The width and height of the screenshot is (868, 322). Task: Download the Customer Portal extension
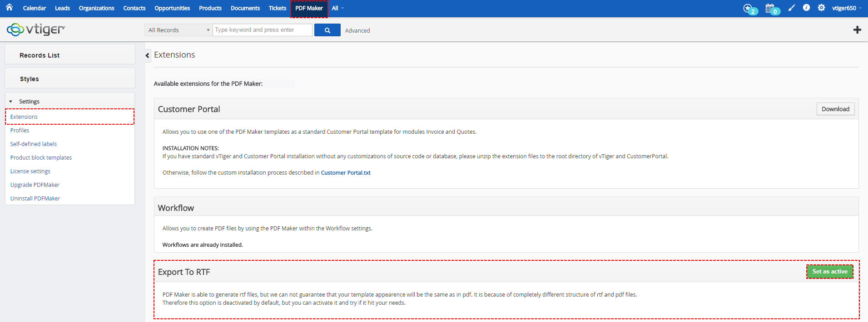click(835, 109)
